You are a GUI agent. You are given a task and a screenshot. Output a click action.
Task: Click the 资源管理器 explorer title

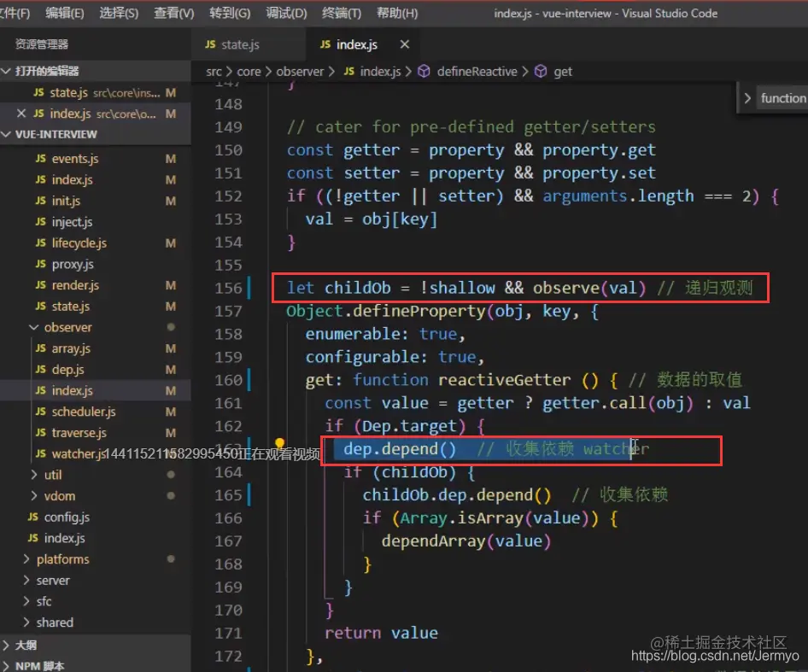pyautogui.click(x=42, y=44)
